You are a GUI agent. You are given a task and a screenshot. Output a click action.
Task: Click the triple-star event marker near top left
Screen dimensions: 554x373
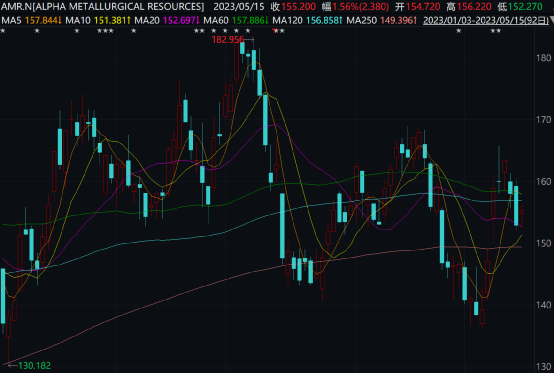coord(105,31)
